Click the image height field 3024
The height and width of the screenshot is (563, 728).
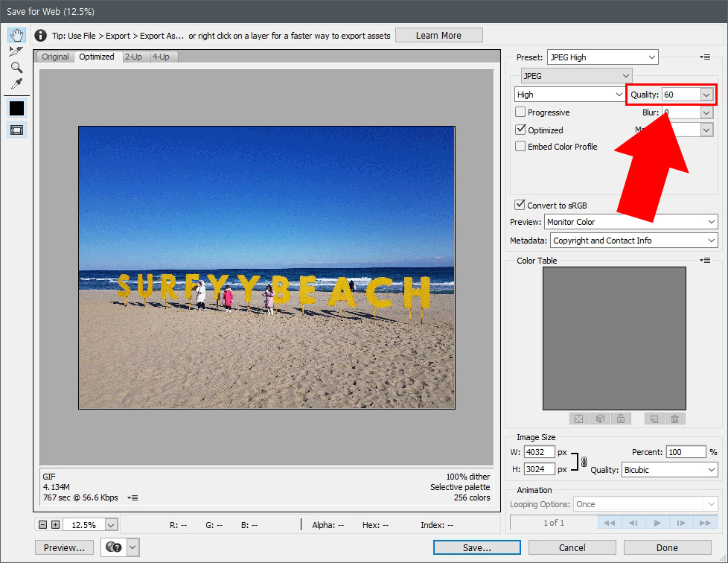(540, 468)
